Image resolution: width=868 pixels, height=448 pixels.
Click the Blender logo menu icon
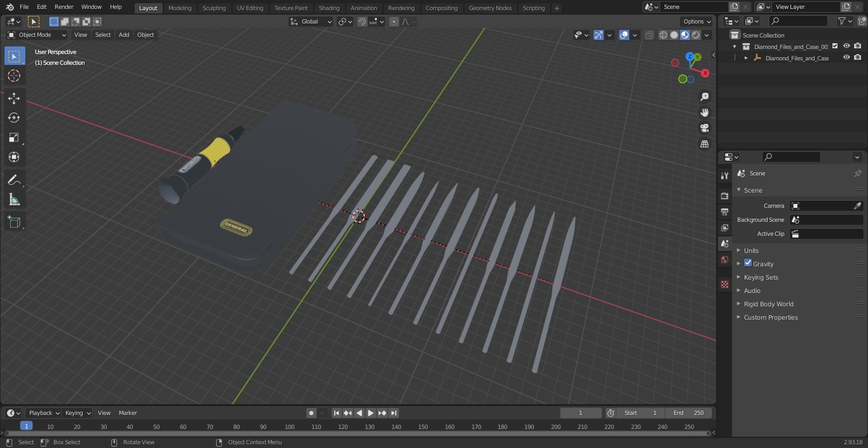click(10, 7)
